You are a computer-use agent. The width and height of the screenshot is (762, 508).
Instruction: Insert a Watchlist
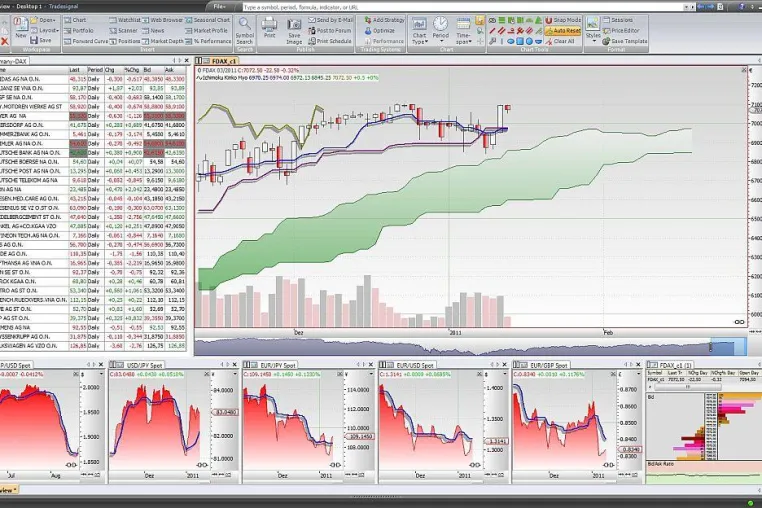point(125,20)
